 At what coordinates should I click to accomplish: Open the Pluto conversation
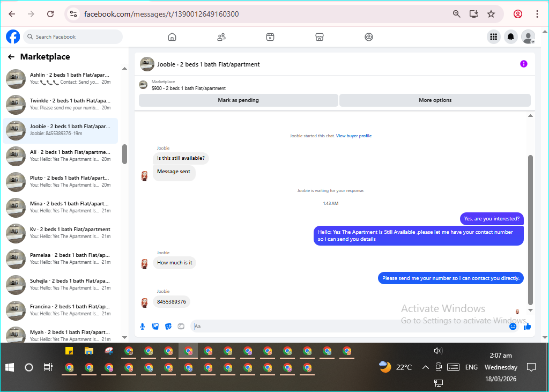coord(60,181)
